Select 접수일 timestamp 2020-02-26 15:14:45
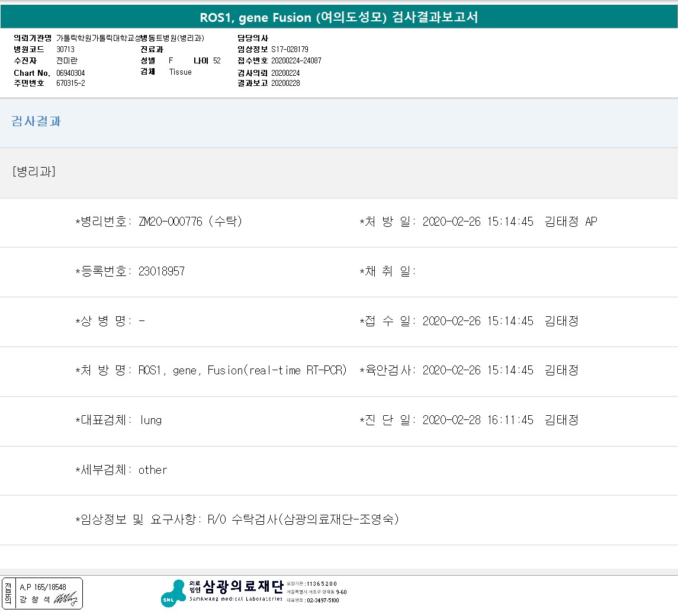This screenshot has height=616, width=678. 478,321
